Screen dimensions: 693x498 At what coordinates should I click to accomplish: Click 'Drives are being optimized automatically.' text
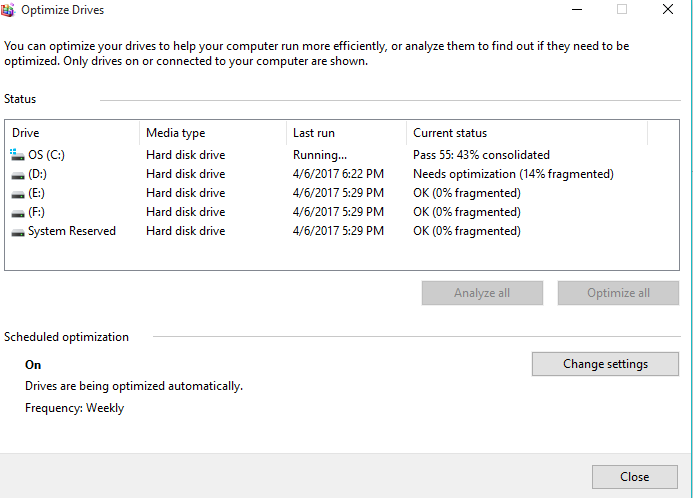134,386
